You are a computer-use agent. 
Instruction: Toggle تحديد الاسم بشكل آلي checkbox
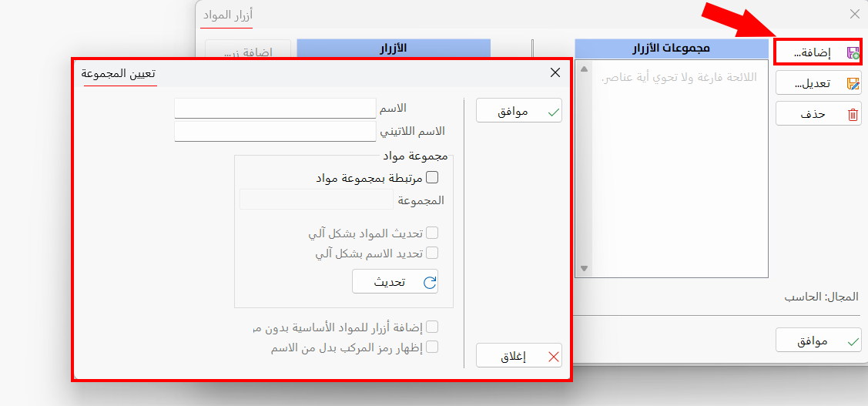click(x=432, y=253)
